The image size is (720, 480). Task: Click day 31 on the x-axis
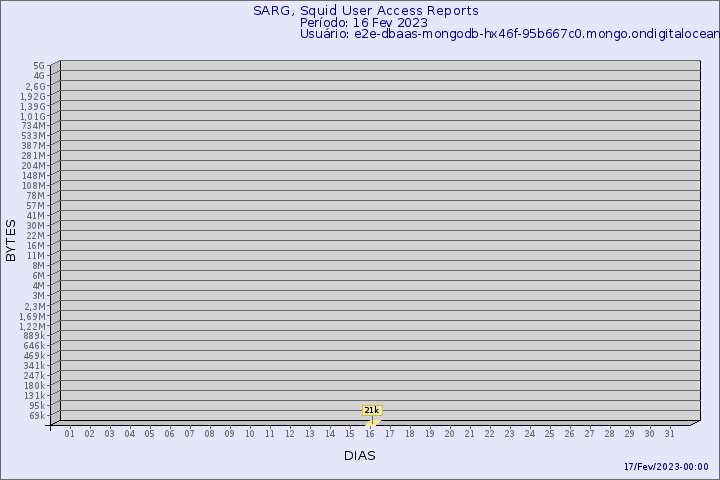coord(669,434)
